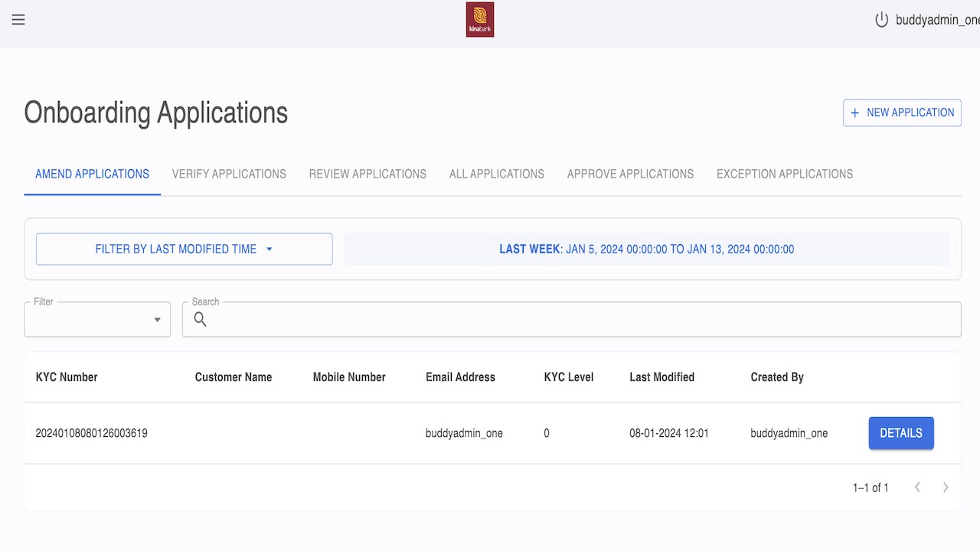Switch to Verify Applications tab
Viewport: 980px width, 551px height.
click(229, 174)
